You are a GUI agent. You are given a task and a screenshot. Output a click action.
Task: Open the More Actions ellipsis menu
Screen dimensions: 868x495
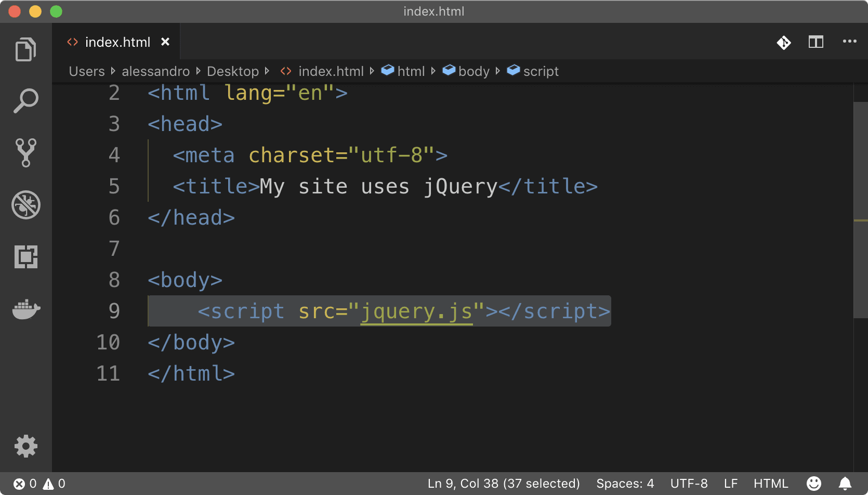pos(849,42)
